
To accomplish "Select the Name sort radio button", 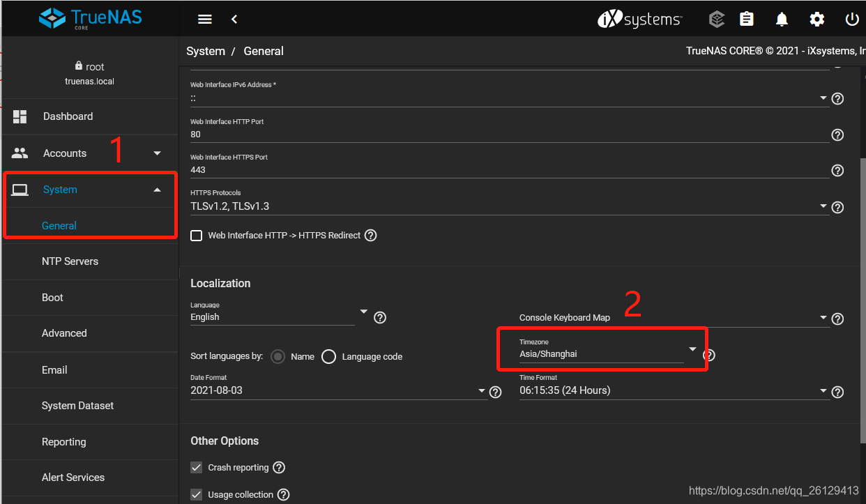I will pos(278,356).
